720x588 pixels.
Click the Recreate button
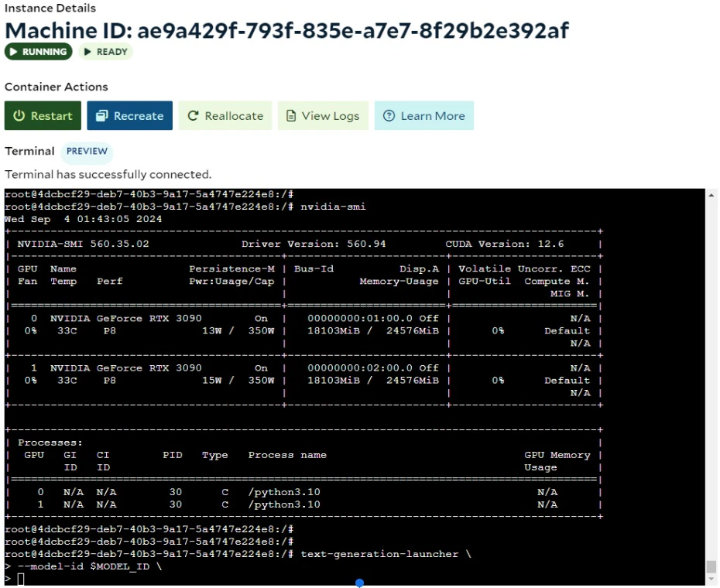[129, 116]
